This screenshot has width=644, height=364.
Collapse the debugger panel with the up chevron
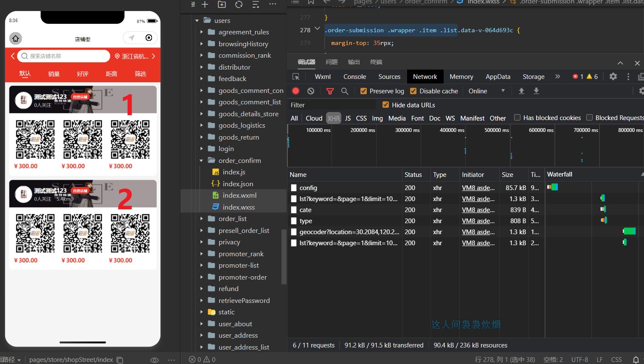coord(620,63)
